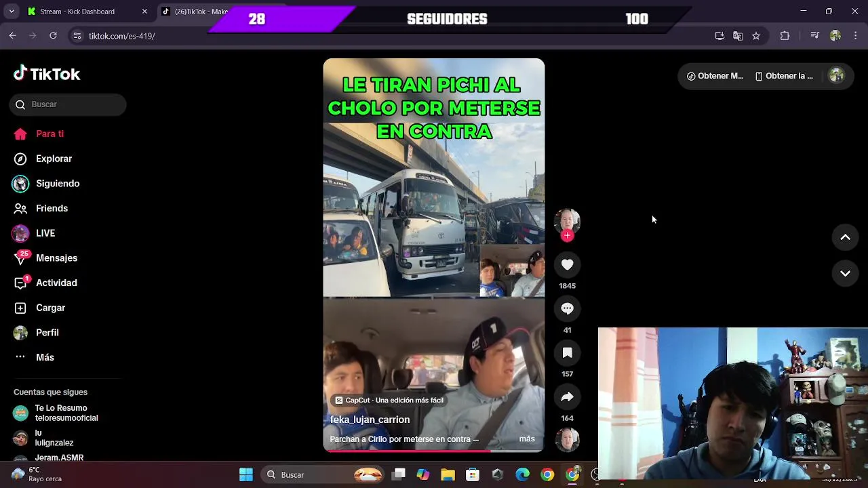Expand caption with the más link
868x488 pixels.
pyautogui.click(x=527, y=439)
